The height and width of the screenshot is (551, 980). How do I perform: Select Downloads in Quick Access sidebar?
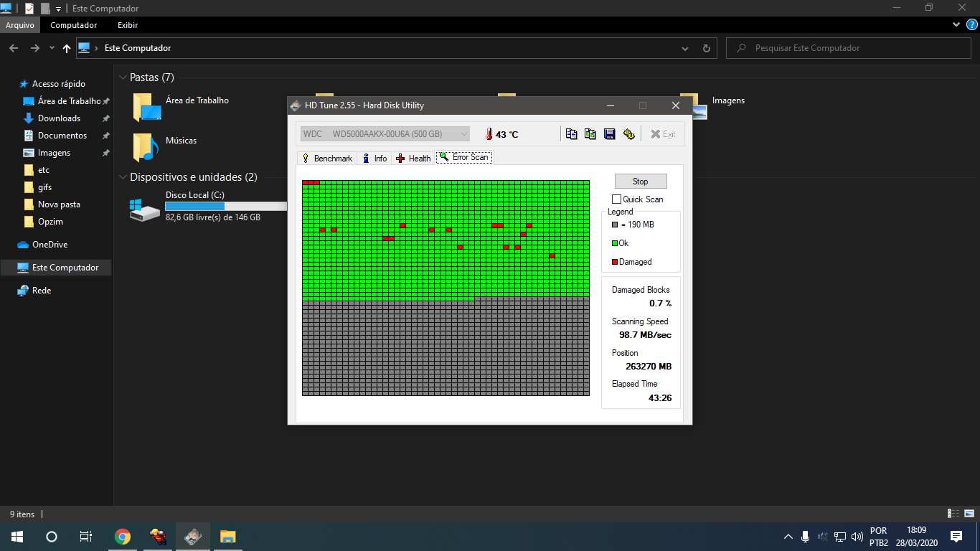pyautogui.click(x=59, y=118)
